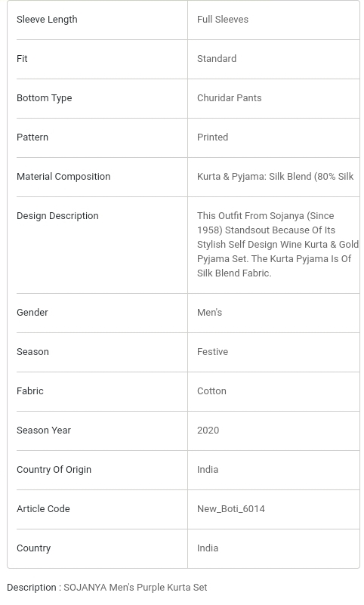364x605 pixels.
Task: Click Churidar Pants value
Action: tap(229, 98)
